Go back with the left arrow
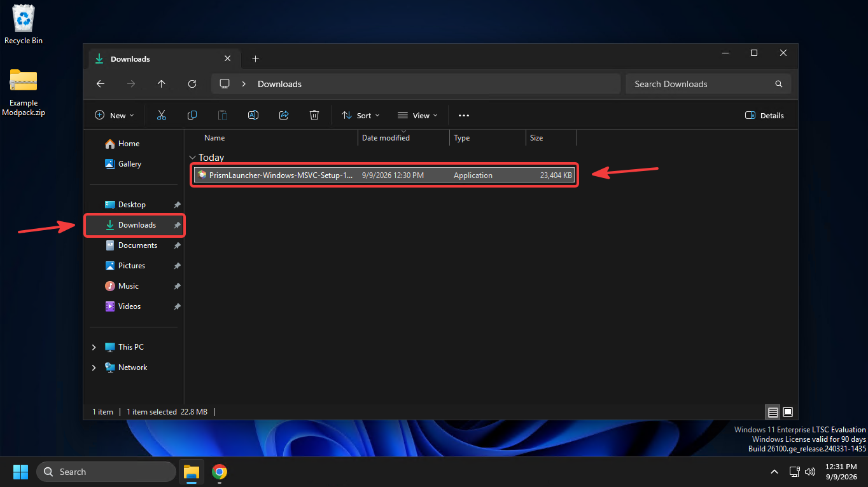Image resolution: width=868 pixels, height=487 pixels. coord(101,84)
